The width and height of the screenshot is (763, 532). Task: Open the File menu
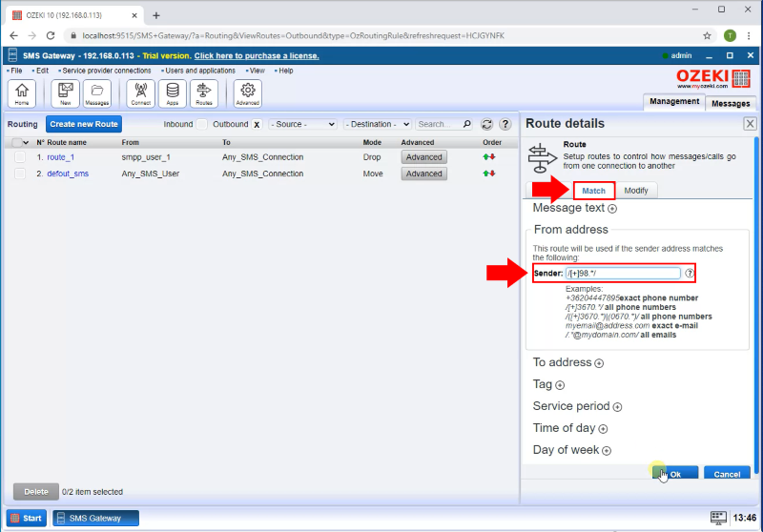click(x=16, y=71)
